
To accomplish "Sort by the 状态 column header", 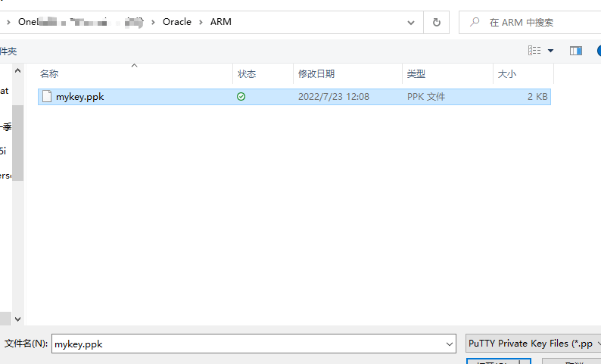I will tap(263, 73).
